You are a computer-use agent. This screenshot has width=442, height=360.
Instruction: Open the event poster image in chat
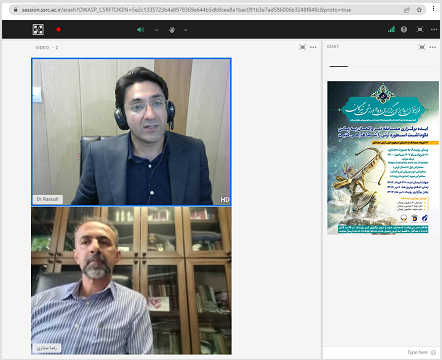[x=383, y=158]
